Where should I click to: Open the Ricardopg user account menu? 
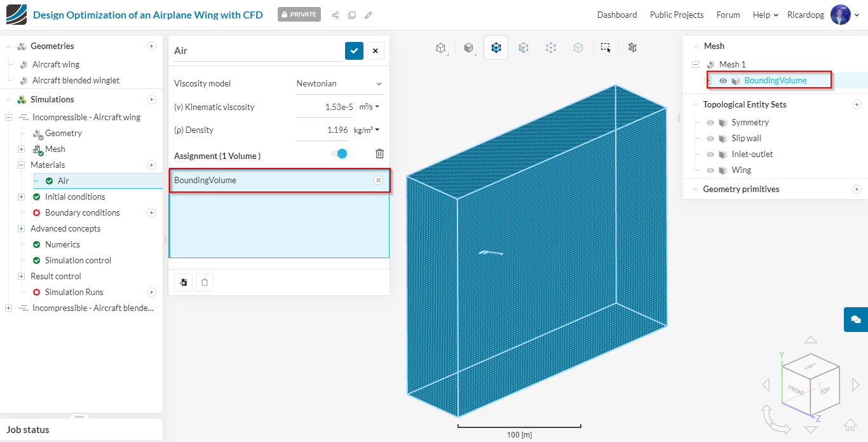[x=823, y=15]
